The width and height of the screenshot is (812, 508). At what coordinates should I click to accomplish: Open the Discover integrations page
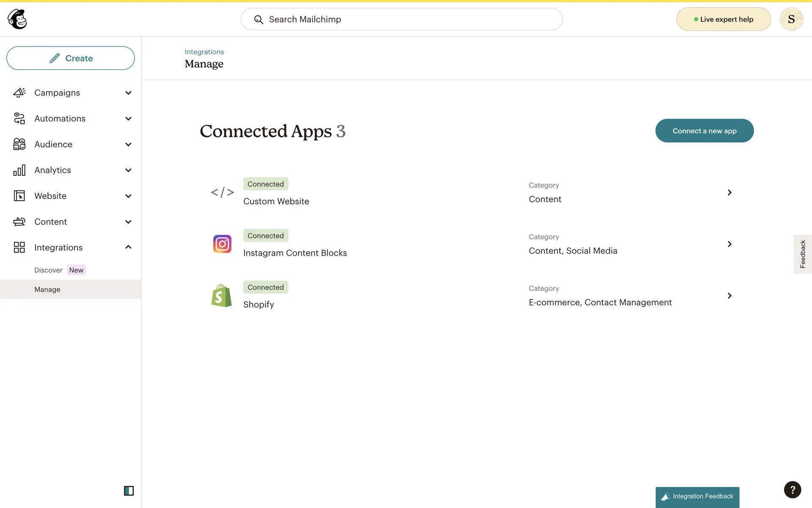pyautogui.click(x=48, y=270)
